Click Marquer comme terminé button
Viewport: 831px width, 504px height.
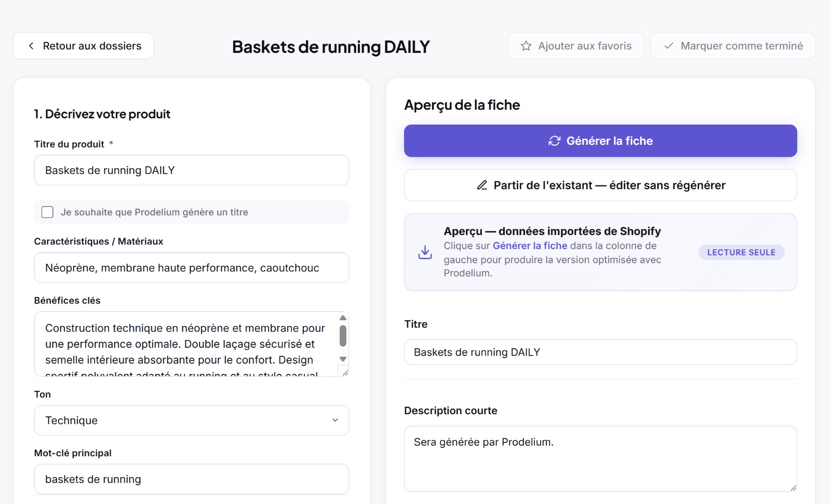coord(733,46)
